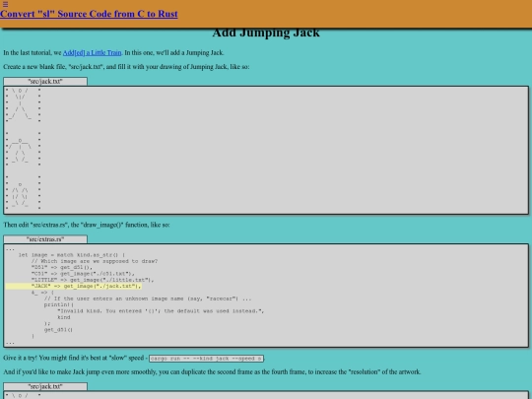Screen dimensions: 532x399
Task: Click the 'println!(' code line
Action: (59, 304)
